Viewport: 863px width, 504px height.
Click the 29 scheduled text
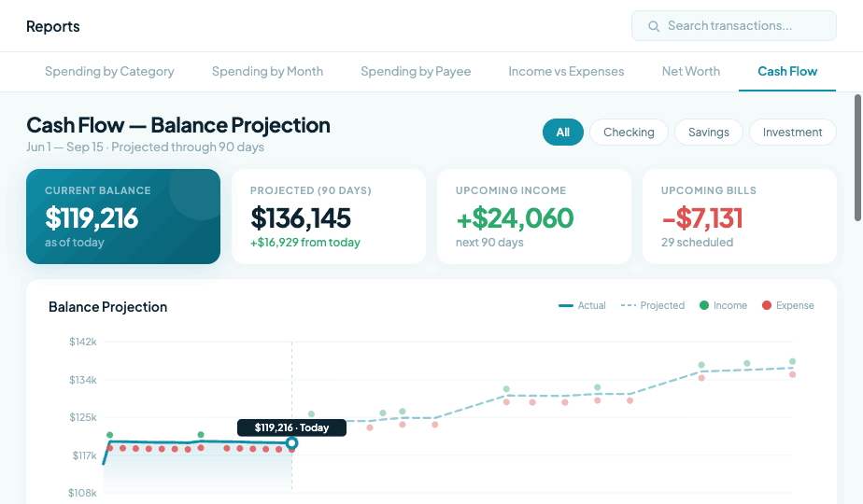tap(697, 243)
